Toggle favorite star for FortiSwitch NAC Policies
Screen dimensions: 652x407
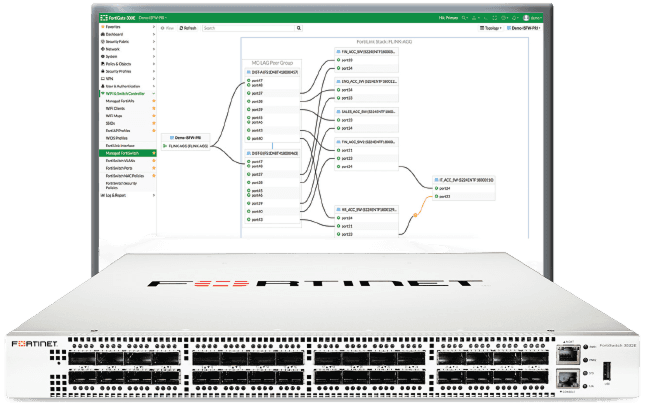(153, 176)
